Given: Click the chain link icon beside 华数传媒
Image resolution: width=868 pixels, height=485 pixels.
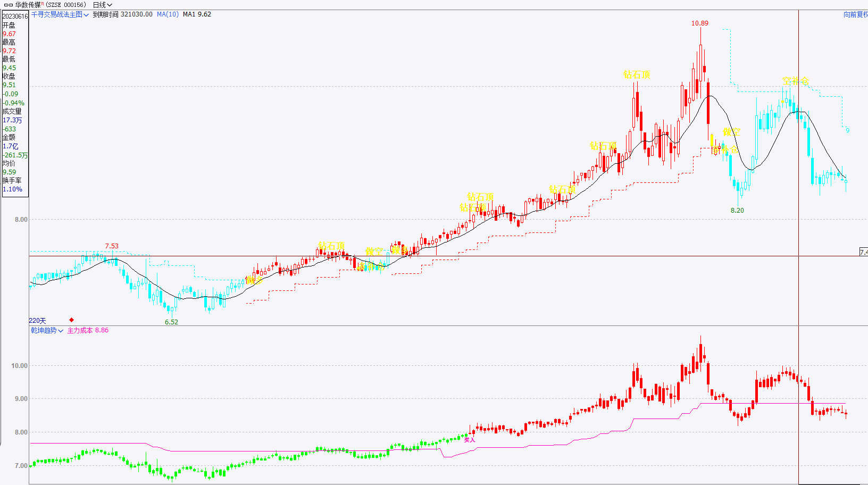Looking at the screenshot, I should tap(8, 5).
